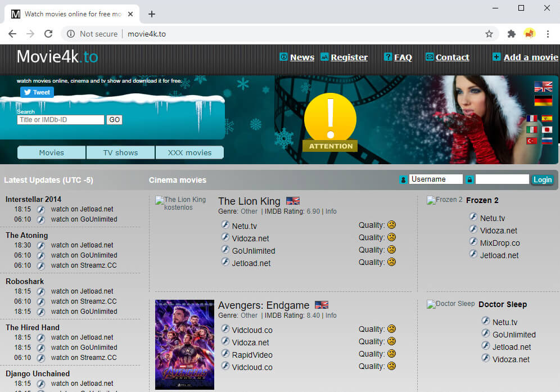560x392 pixels.
Task: Pick the Russian flag in the banner
Action: pyautogui.click(x=547, y=141)
